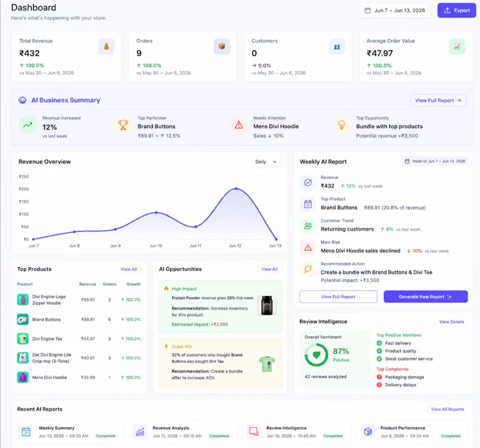
Task: Click the calendar icon in the date range picker
Action: click(367, 10)
